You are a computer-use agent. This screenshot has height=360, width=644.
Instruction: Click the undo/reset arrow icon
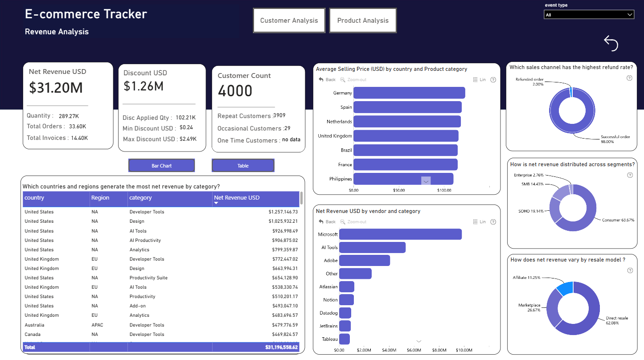click(x=611, y=43)
